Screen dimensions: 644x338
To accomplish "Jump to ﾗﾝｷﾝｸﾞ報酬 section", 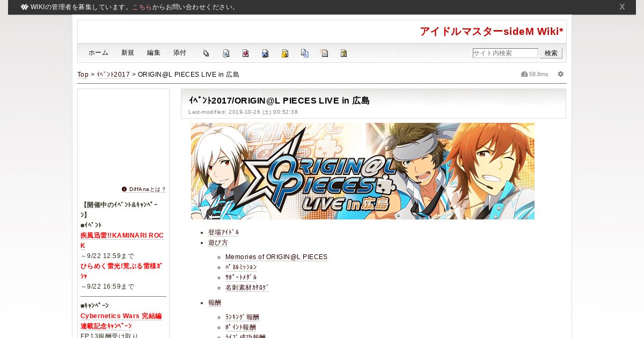I will pos(242,317).
